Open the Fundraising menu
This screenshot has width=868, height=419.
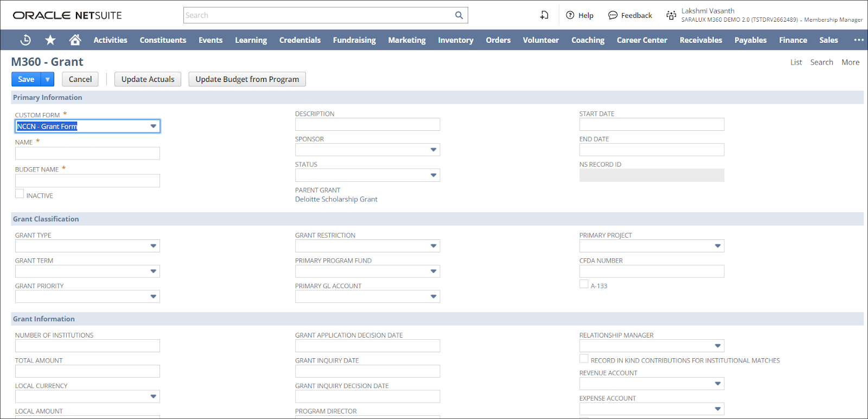pos(354,40)
